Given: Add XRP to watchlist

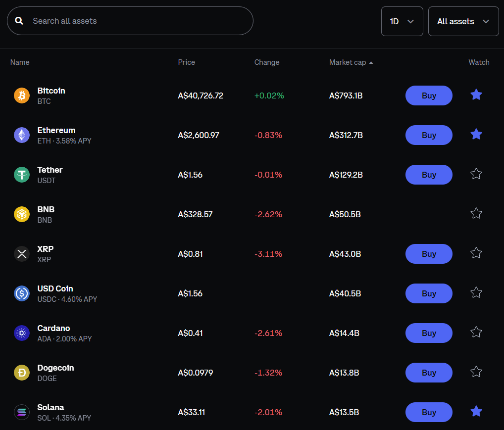Looking at the screenshot, I should (x=476, y=253).
